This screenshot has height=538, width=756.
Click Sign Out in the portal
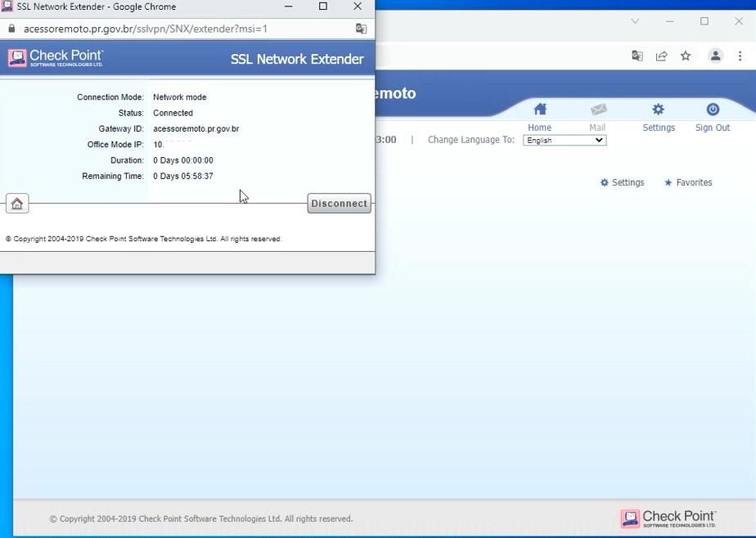(713, 118)
